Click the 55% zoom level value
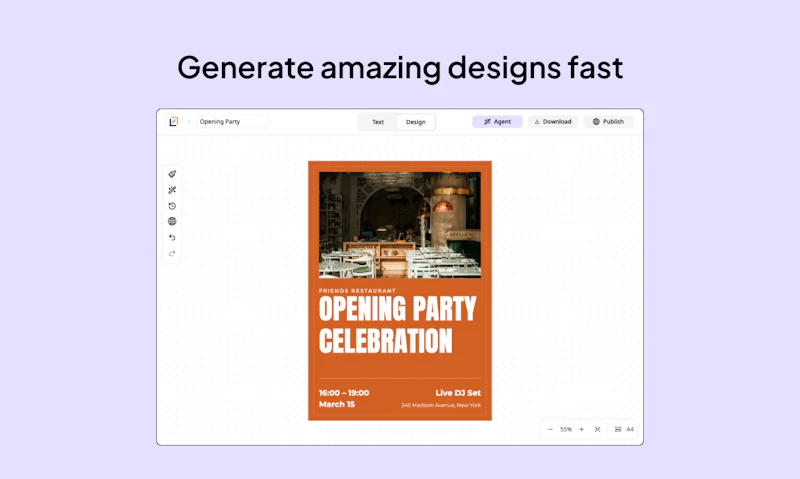Viewport: 800px width, 479px height. point(566,430)
